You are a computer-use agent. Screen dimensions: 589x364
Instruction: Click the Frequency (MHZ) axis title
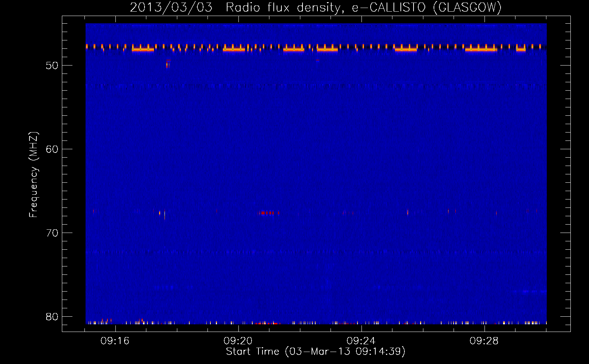point(33,175)
